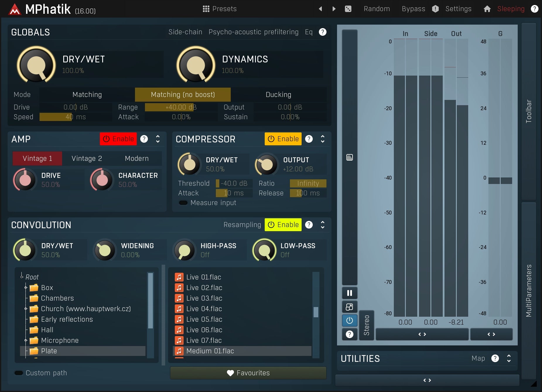Expand the Utilities panel chevron

click(509, 358)
